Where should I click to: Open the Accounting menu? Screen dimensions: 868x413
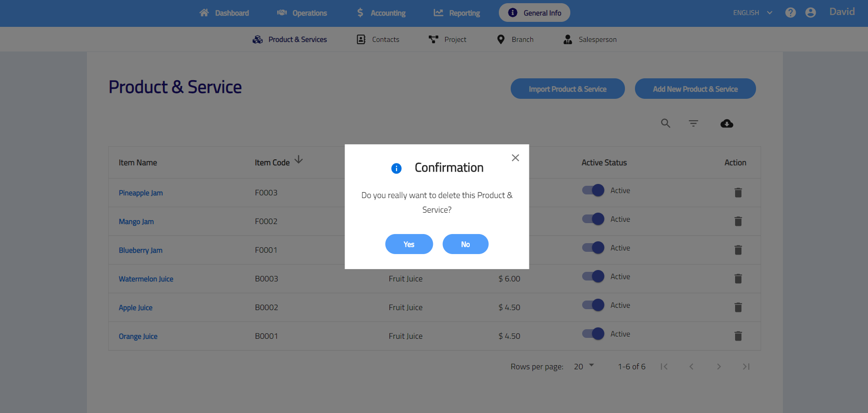tap(381, 13)
